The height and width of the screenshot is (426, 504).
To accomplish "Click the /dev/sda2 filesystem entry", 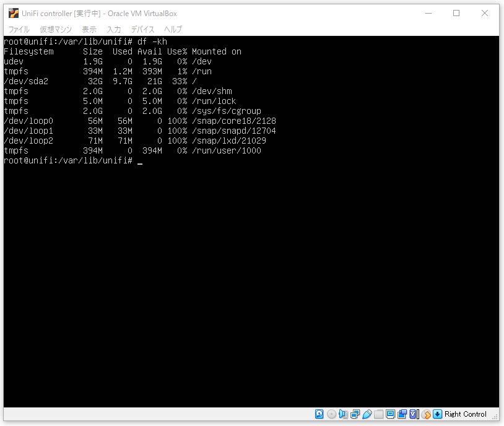I will click(26, 81).
